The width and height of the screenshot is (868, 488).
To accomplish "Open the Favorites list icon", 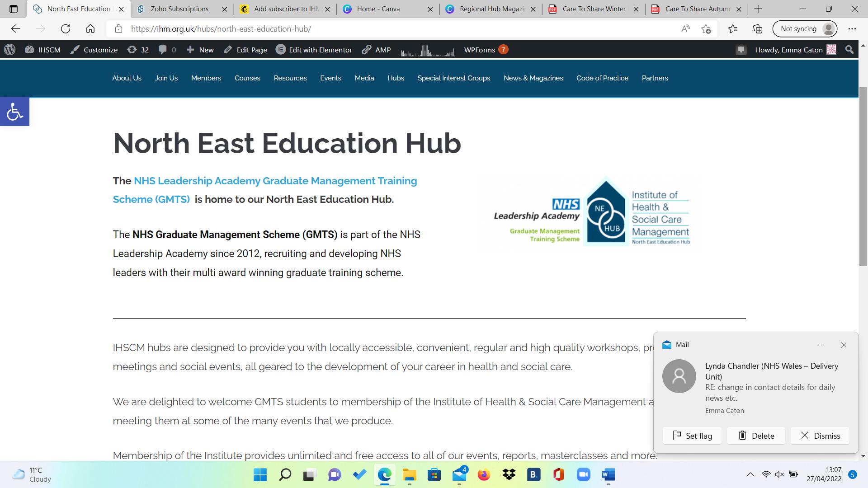I will 733,29.
